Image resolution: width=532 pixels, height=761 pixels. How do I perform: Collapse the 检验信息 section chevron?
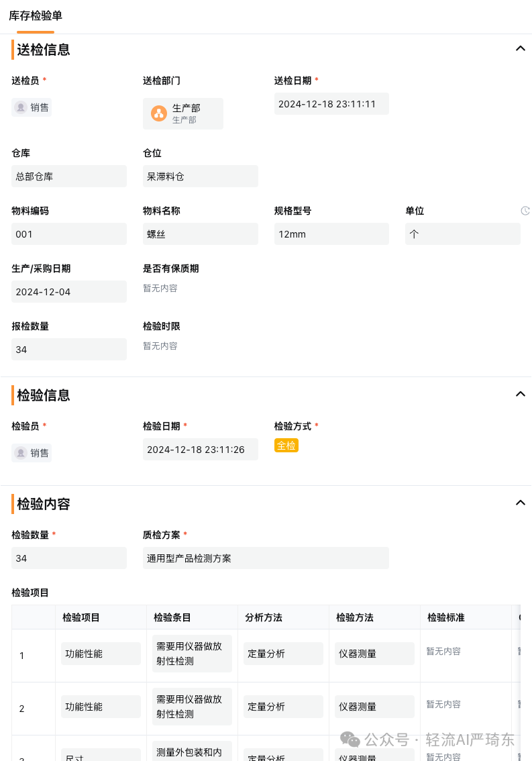point(521,394)
